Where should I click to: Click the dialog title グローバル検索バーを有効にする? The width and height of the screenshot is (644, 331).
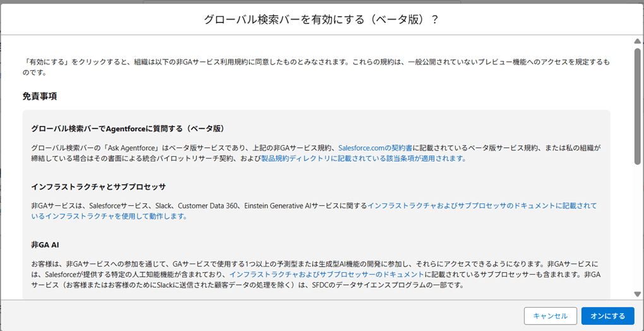[x=321, y=20]
